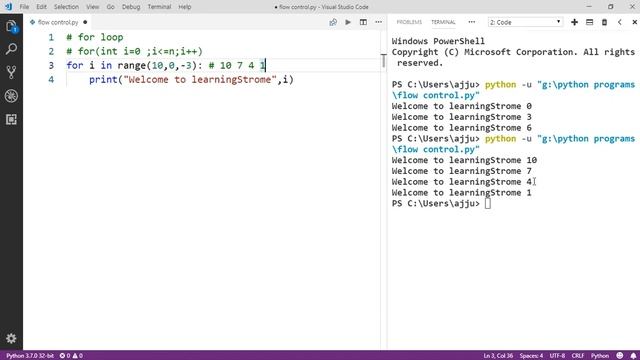The width and height of the screenshot is (640, 360).
Task: Close the terminal panel
Action: [634, 22]
